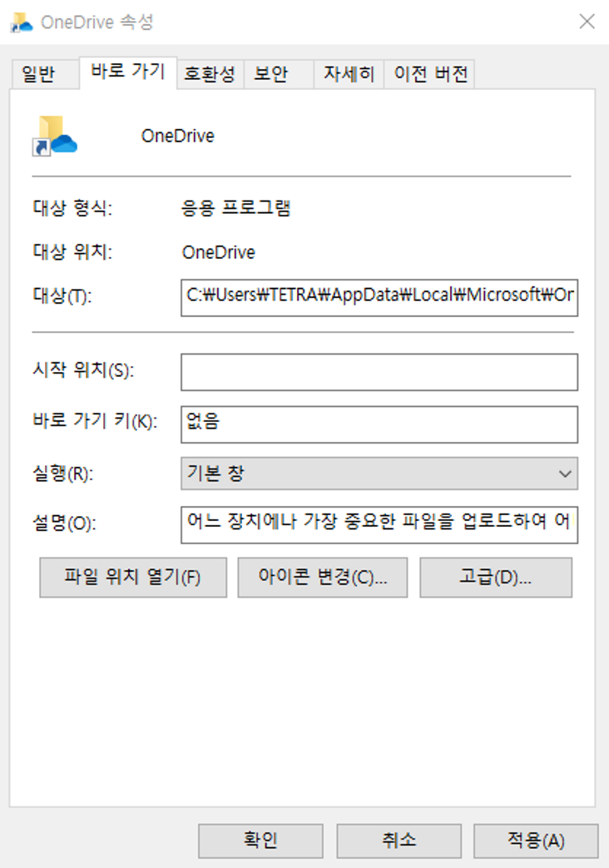Open the 자세히 tab
The height and width of the screenshot is (868, 609).
[349, 74]
